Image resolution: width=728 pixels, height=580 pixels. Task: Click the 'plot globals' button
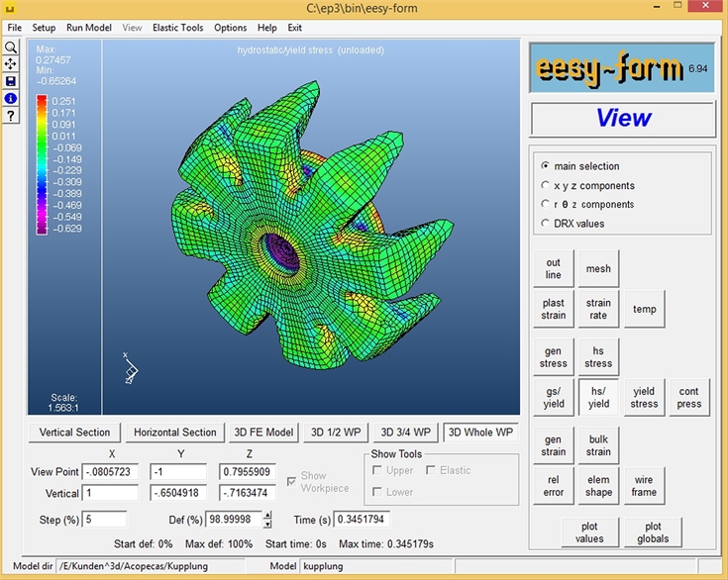pos(653,532)
